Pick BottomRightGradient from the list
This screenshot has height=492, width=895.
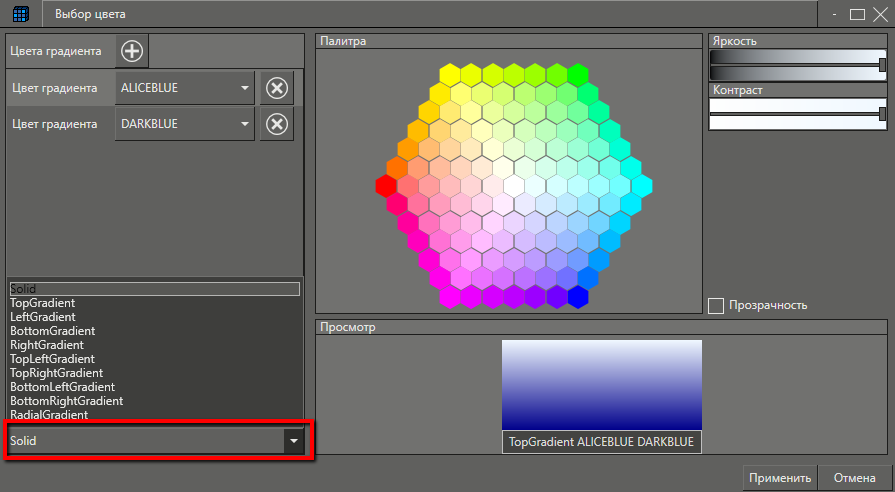pos(66,401)
